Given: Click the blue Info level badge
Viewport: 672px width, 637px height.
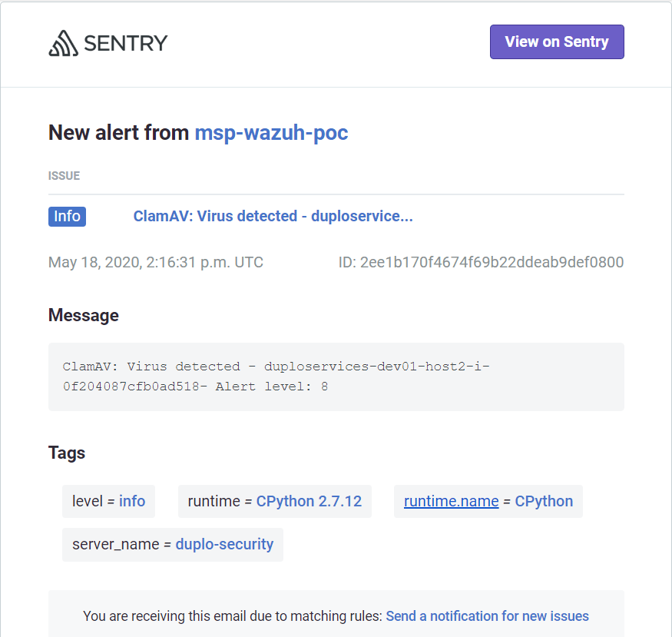Looking at the screenshot, I should click(67, 217).
